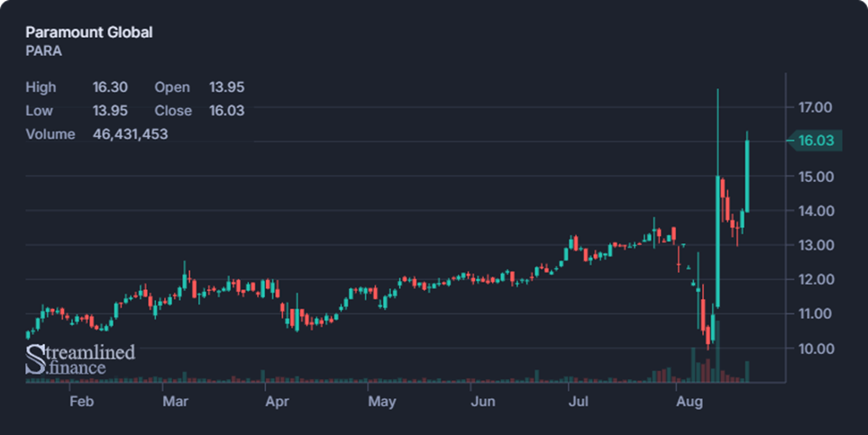The image size is (868, 435).
Task: Click the Jul label on time axis
Action: tap(579, 402)
